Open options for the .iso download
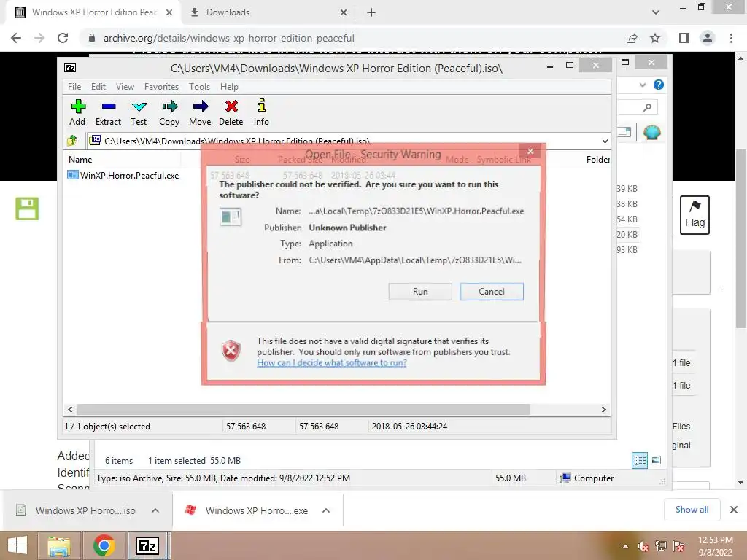 click(155, 510)
